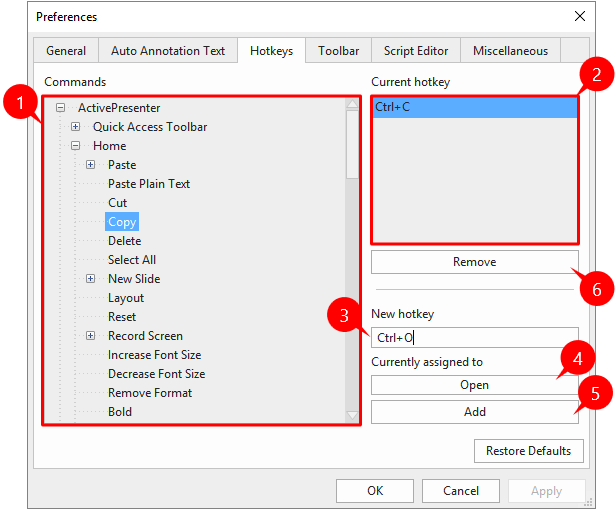Select the Select All command
Screen dimensions: 616x510
132,260
